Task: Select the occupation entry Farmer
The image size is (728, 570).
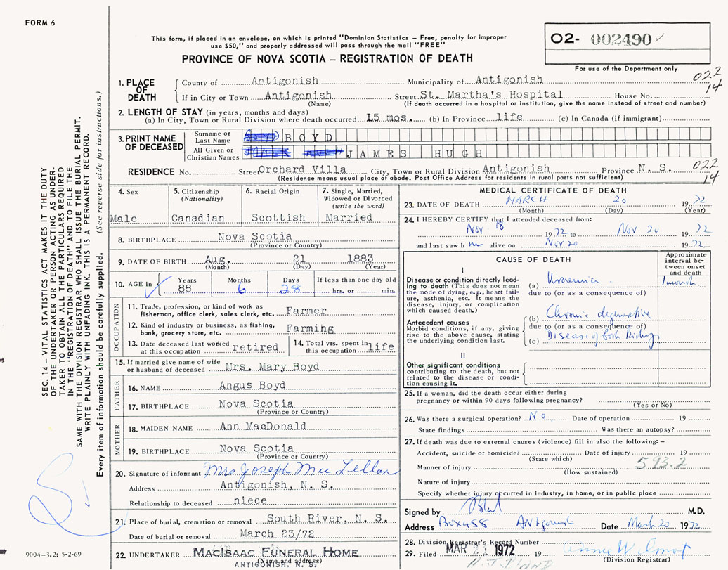Action: coord(306,311)
